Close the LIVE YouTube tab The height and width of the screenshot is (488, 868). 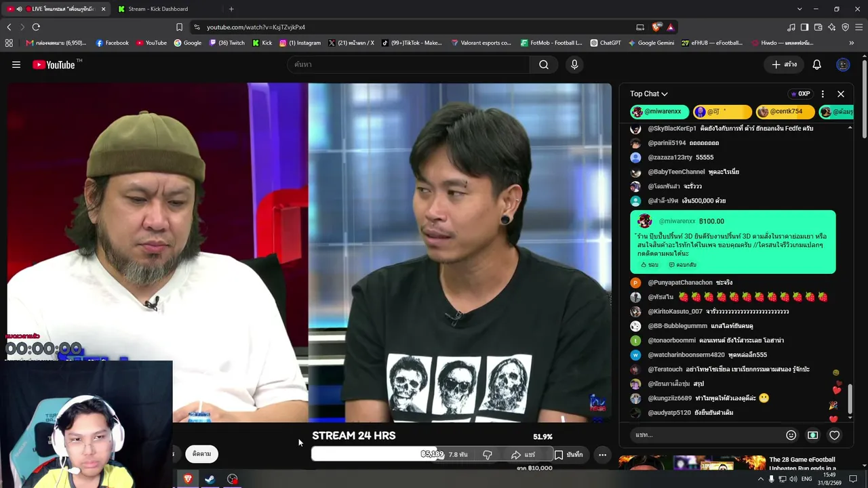[103, 9]
